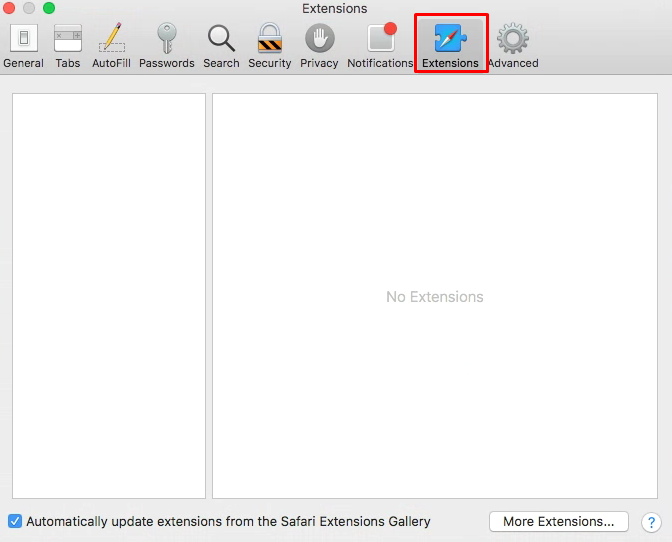
Task: Select the Search magnifier pane
Action: pyautogui.click(x=221, y=46)
